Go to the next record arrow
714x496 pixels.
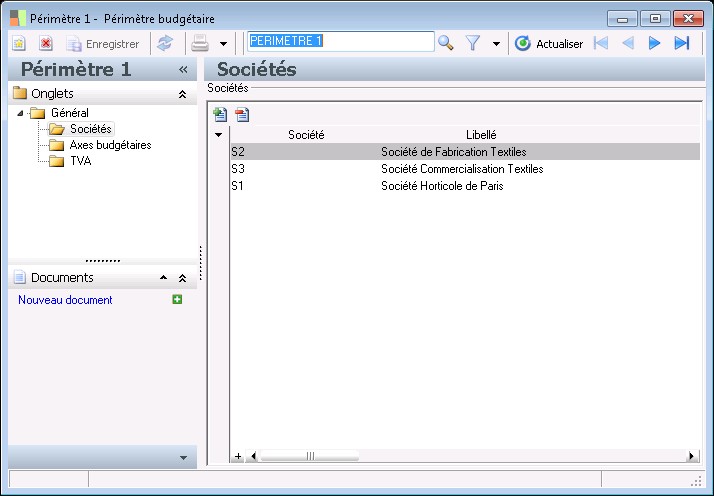tap(654, 43)
